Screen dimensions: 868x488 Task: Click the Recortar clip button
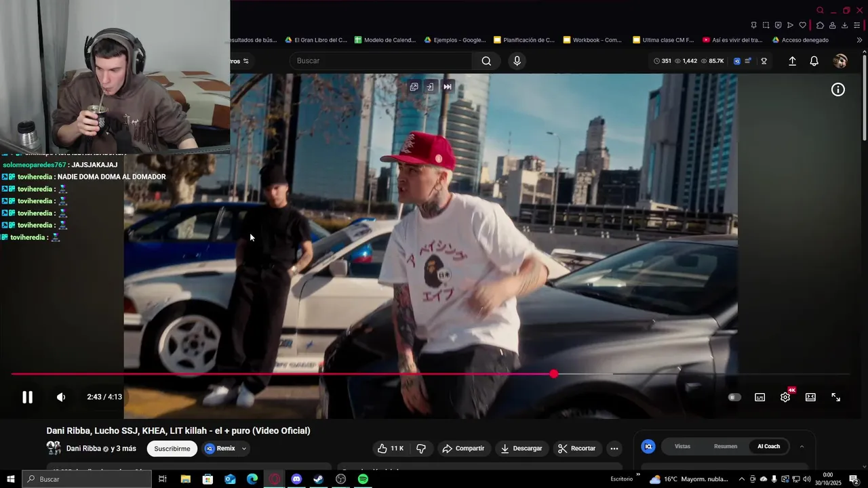point(576,449)
